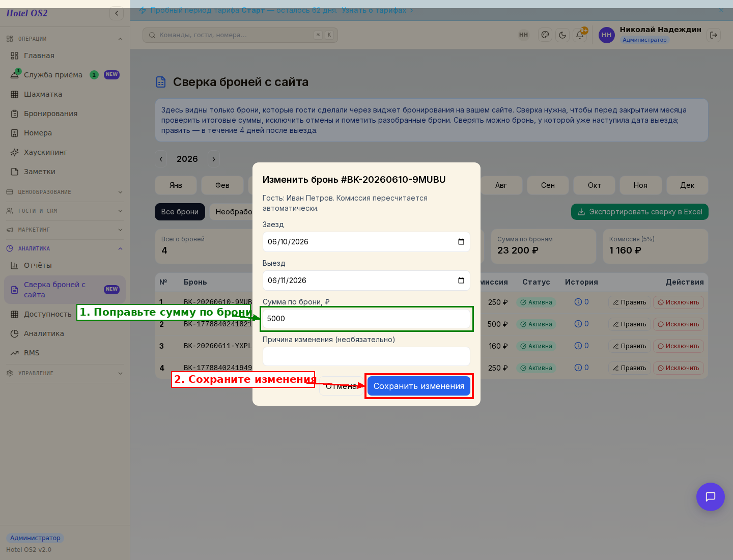Viewport: 733px width, 560px height.
Task: Click the Hotel OS2 logo
Action: point(27,13)
